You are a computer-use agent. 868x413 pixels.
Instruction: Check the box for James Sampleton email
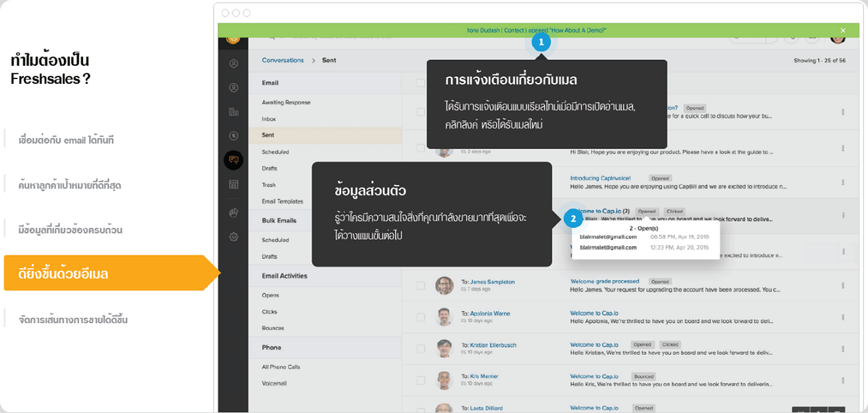(420, 285)
